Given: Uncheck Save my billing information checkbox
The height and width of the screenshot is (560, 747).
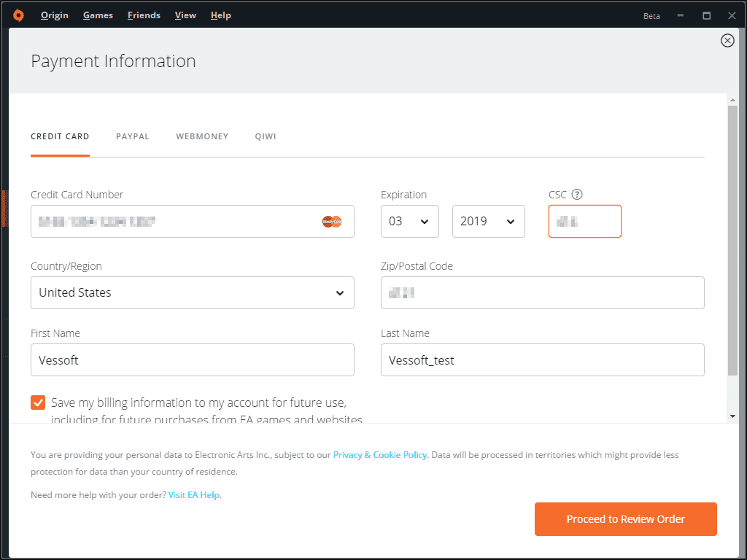Looking at the screenshot, I should tap(38, 402).
